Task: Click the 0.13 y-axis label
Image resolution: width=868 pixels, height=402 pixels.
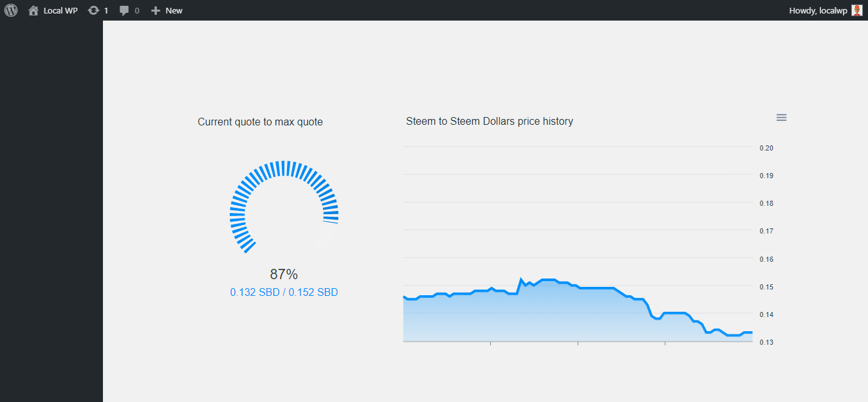Action: pos(766,342)
